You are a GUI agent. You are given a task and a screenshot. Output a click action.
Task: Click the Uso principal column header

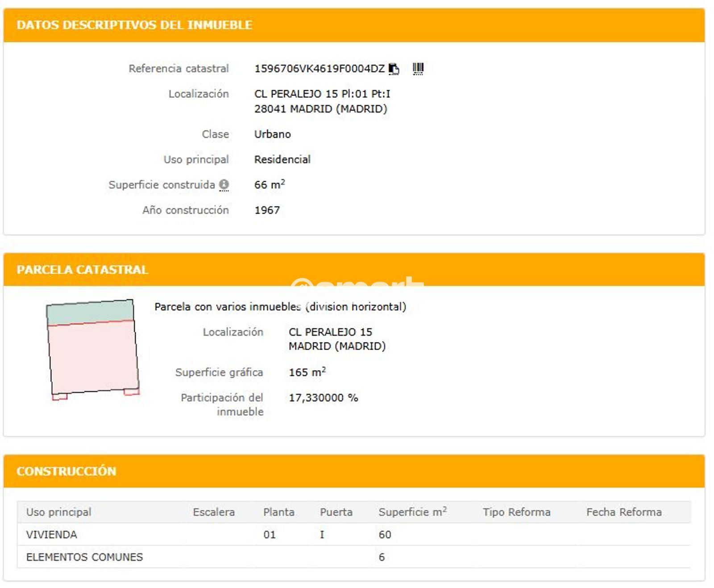58,512
